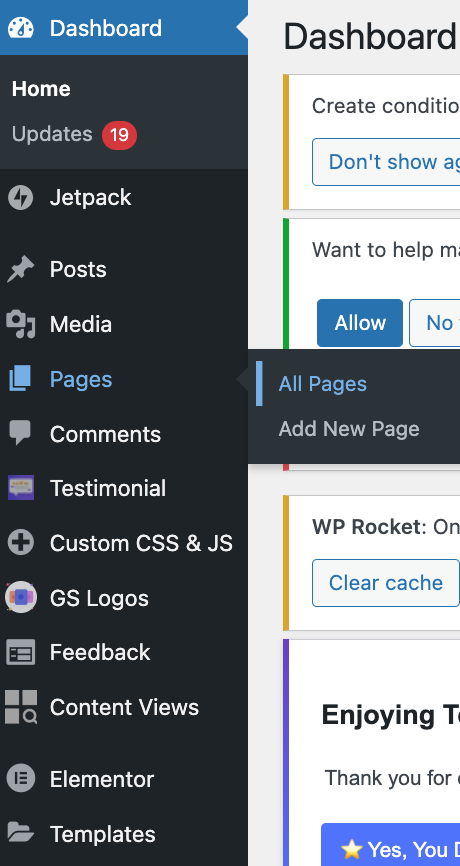Click the Content Views grid icon
The height and width of the screenshot is (866, 460).
(x=21, y=707)
